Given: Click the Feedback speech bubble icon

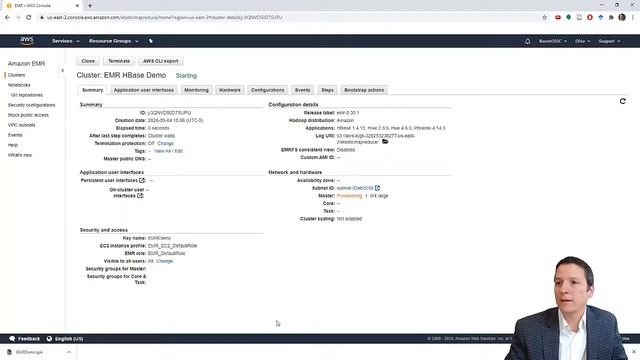Looking at the screenshot, I should (x=12, y=339).
